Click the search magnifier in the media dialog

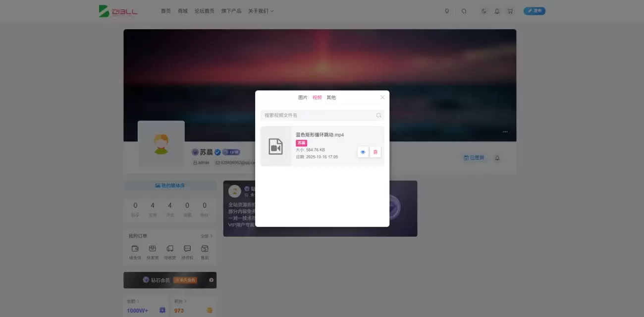378,115
